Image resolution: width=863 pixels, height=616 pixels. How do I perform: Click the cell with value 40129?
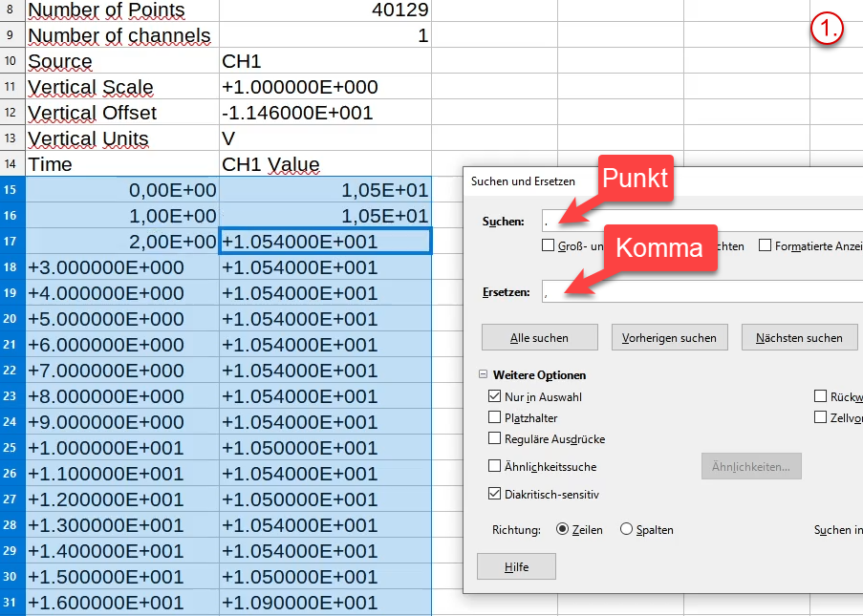coord(325,10)
